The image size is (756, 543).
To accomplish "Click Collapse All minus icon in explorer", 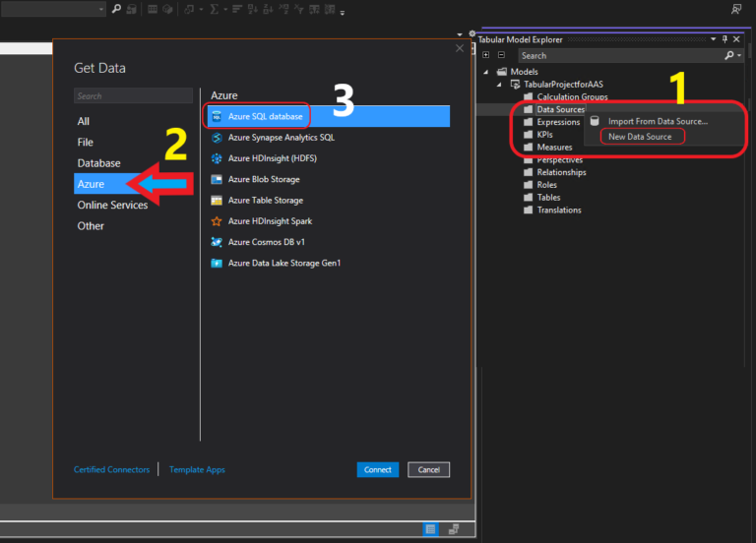I will point(501,55).
